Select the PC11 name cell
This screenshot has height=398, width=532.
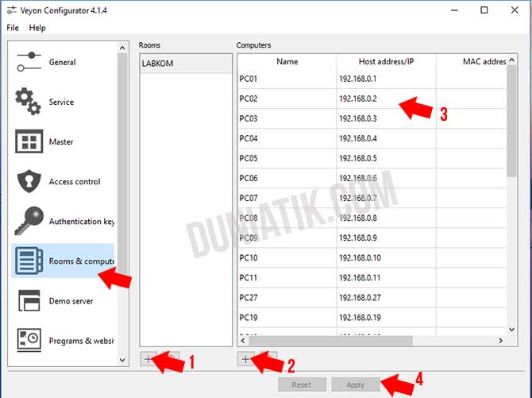click(x=287, y=277)
